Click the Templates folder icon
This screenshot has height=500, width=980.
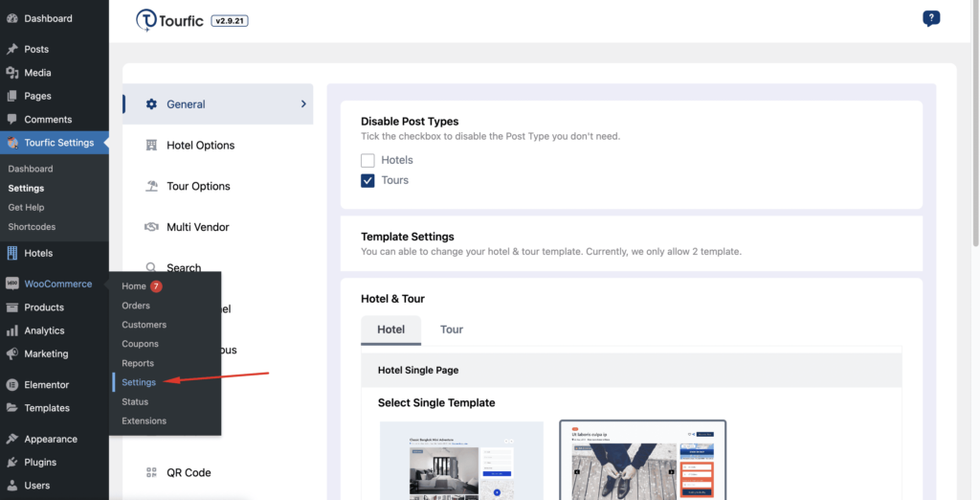[x=11, y=408]
